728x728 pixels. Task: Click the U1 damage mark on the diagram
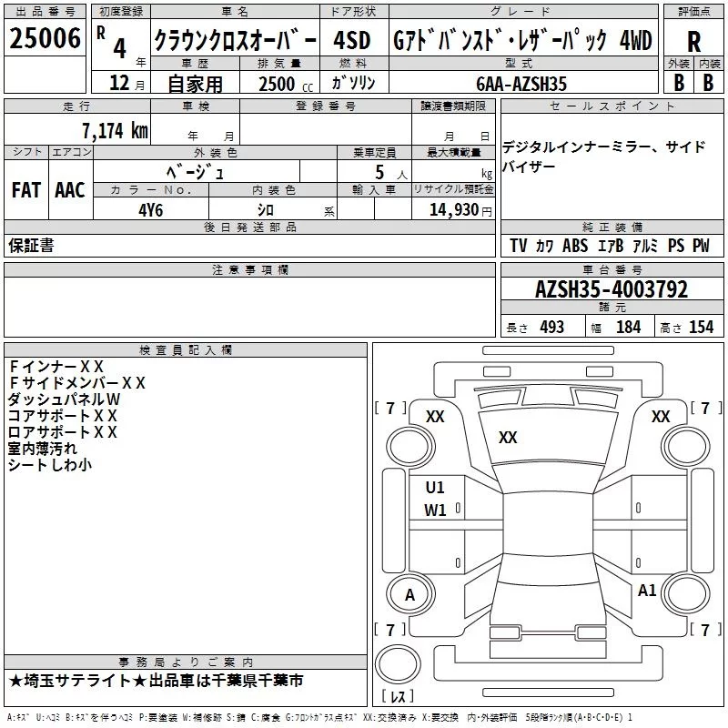click(435, 488)
